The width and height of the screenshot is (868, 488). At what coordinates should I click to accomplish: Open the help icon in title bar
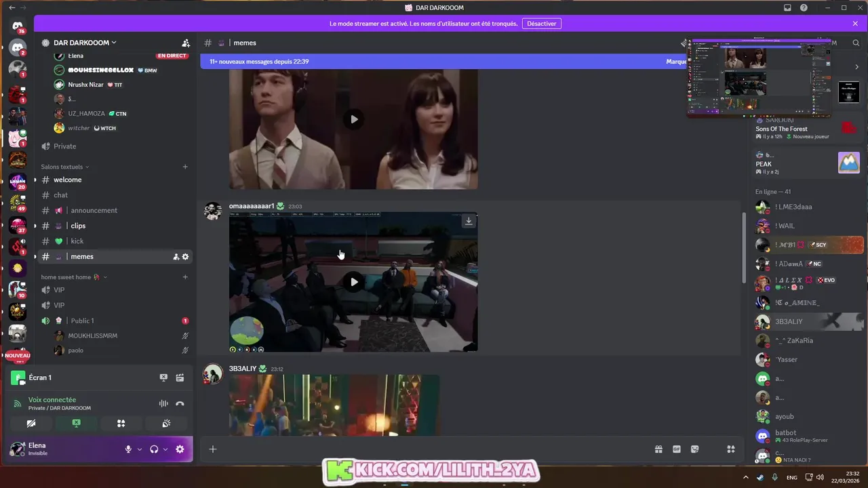tap(804, 7)
